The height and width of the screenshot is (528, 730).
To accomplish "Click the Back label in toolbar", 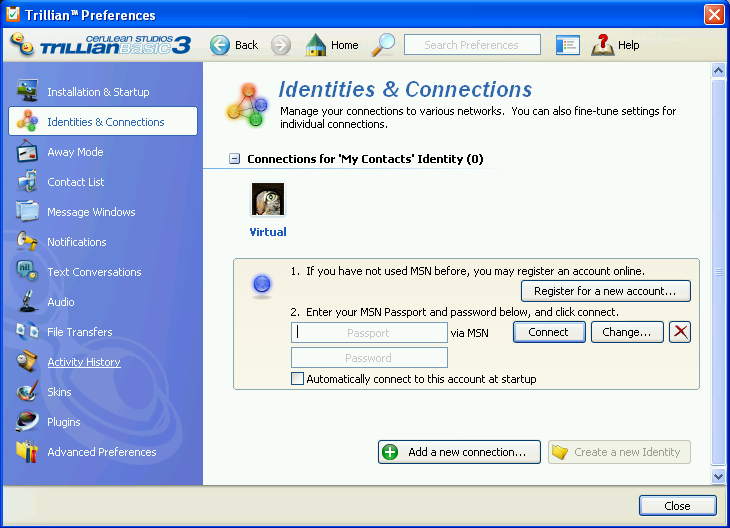I will [x=246, y=45].
